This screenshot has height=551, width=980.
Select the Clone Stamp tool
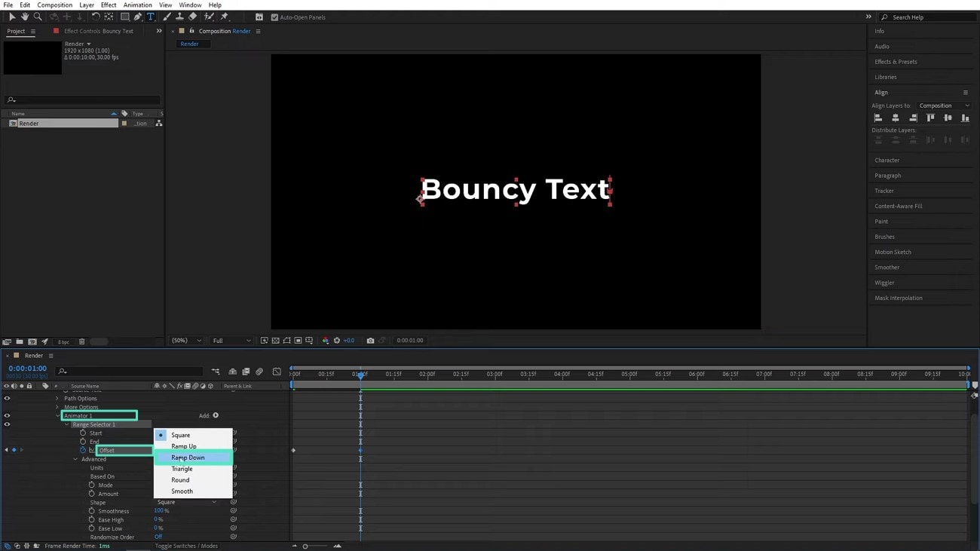(179, 17)
